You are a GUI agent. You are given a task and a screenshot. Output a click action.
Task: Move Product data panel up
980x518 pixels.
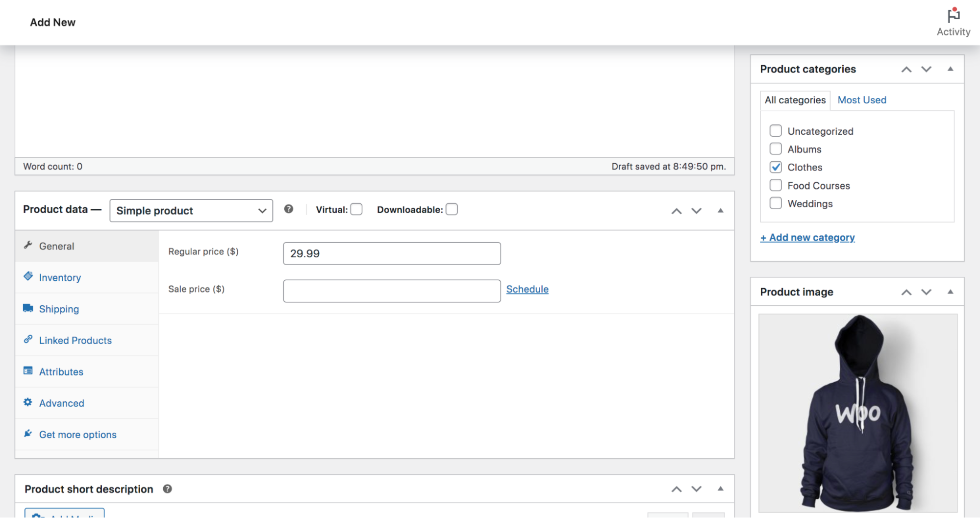(x=677, y=211)
